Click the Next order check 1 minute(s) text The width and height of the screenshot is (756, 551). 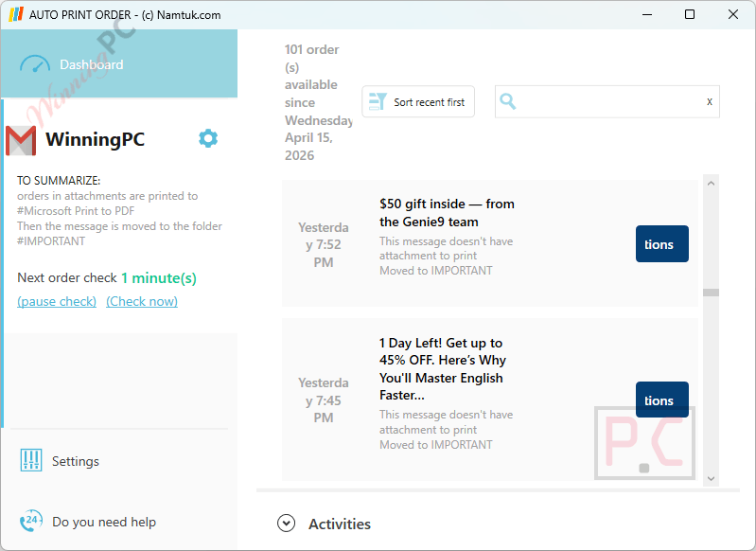coord(107,278)
